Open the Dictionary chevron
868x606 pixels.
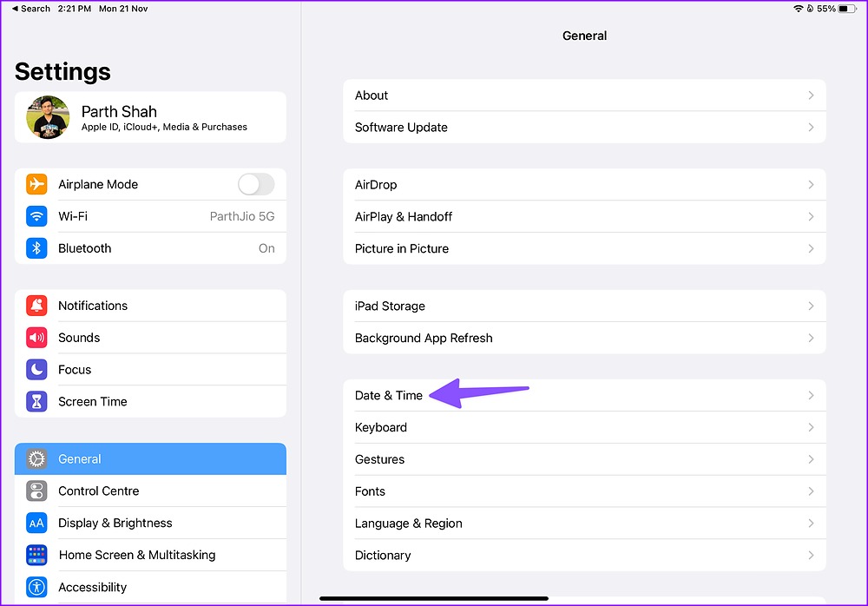[x=811, y=555]
